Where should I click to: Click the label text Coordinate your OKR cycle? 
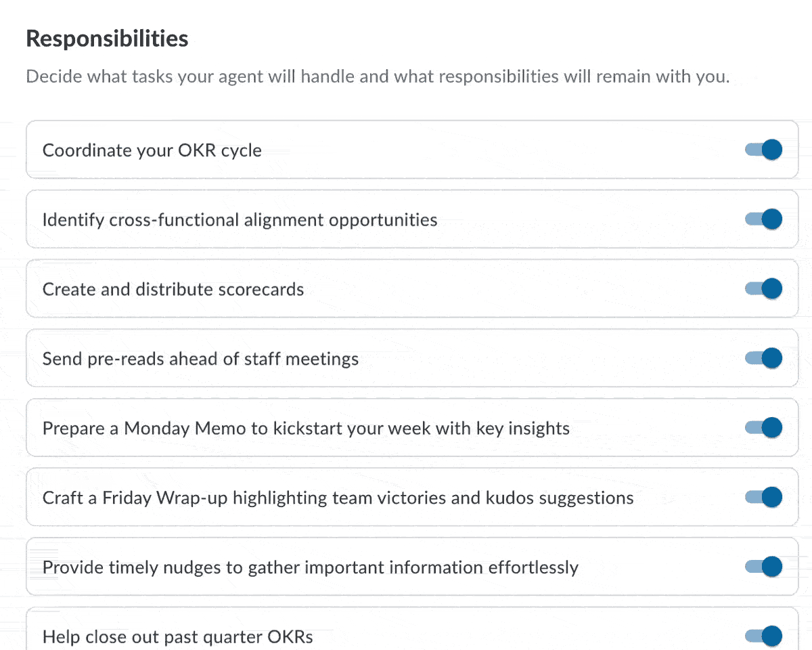pos(152,150)
